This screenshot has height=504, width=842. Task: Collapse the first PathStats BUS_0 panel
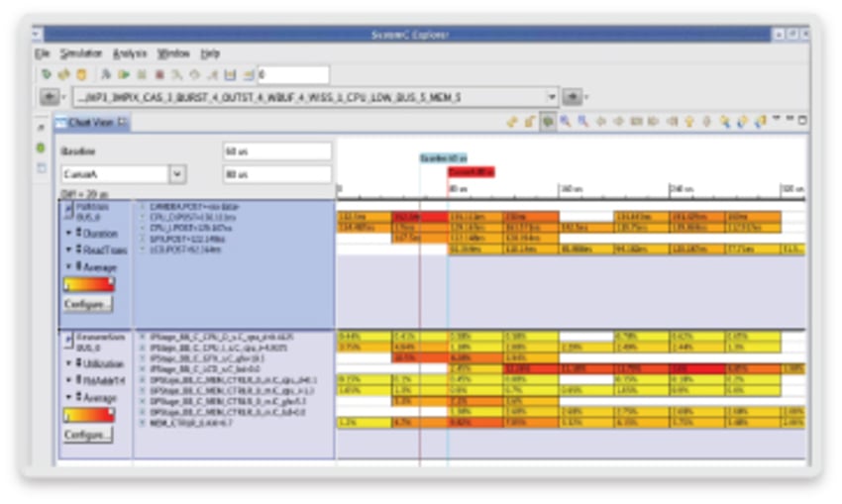click(x=68, y=210)
